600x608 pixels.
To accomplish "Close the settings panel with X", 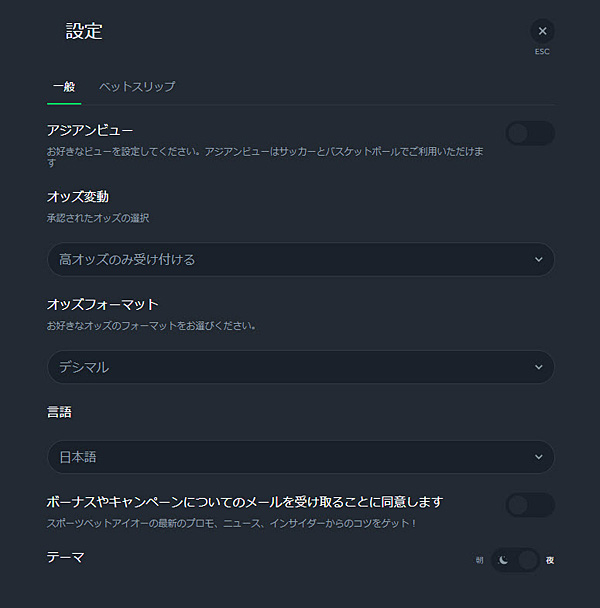I will tap(542, 31).
